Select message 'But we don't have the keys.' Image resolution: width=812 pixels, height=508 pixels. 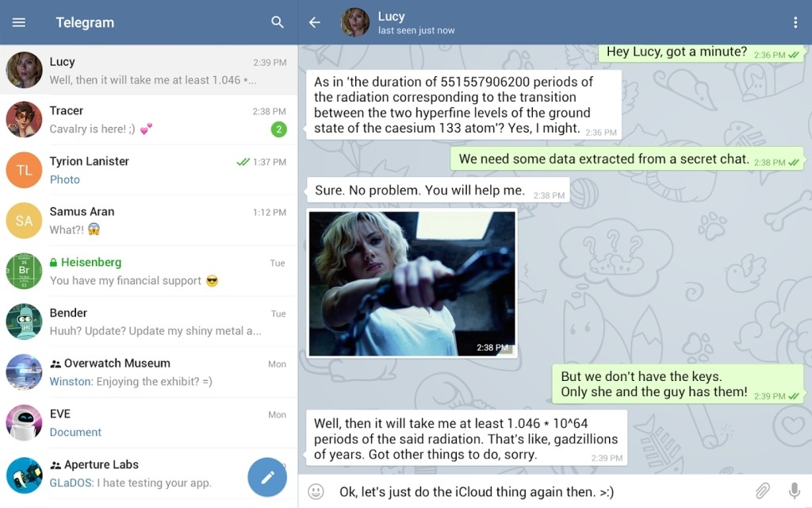(x=677, y=384)
